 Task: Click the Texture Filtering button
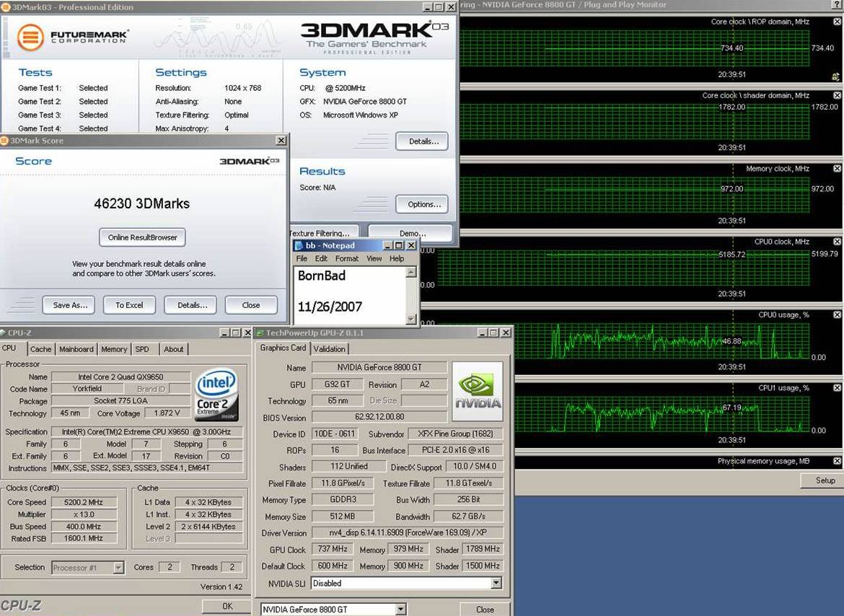point(324,232)
